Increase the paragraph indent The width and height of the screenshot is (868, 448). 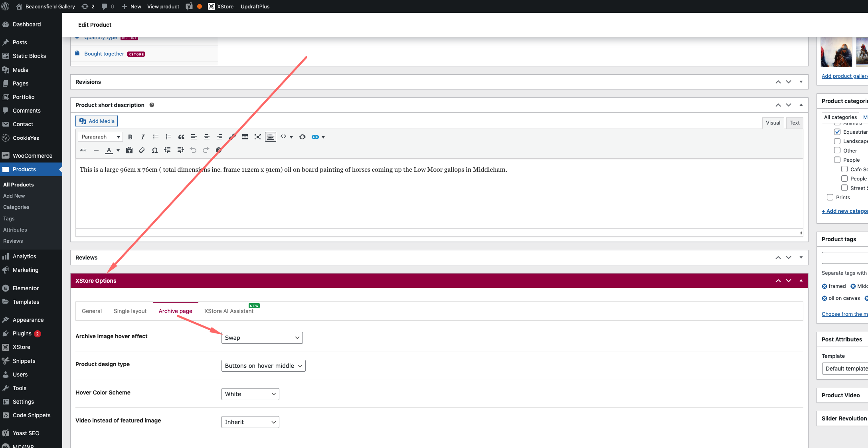click(x=180, y=150)
